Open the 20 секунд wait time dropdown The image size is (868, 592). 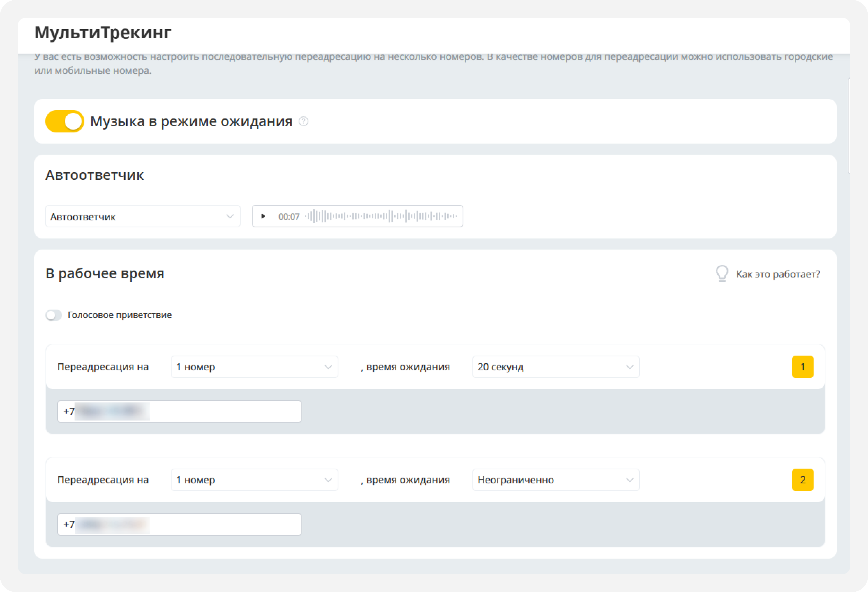point(555,367)
